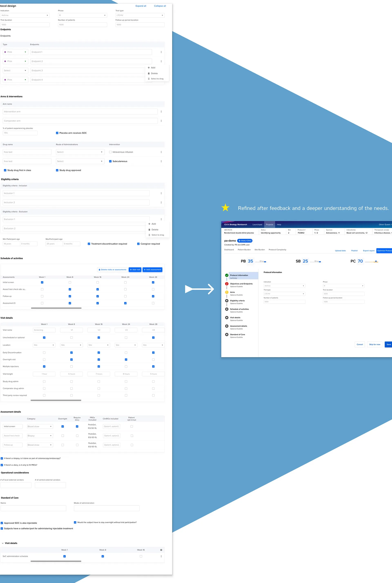Switch to Protocol Complexity tab
Screen dimensions: 392x583
[x=277, y=249]
